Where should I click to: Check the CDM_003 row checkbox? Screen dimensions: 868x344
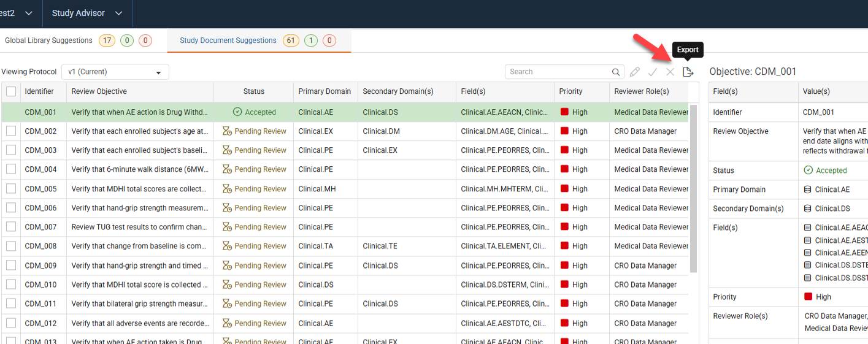pos(11,150)
